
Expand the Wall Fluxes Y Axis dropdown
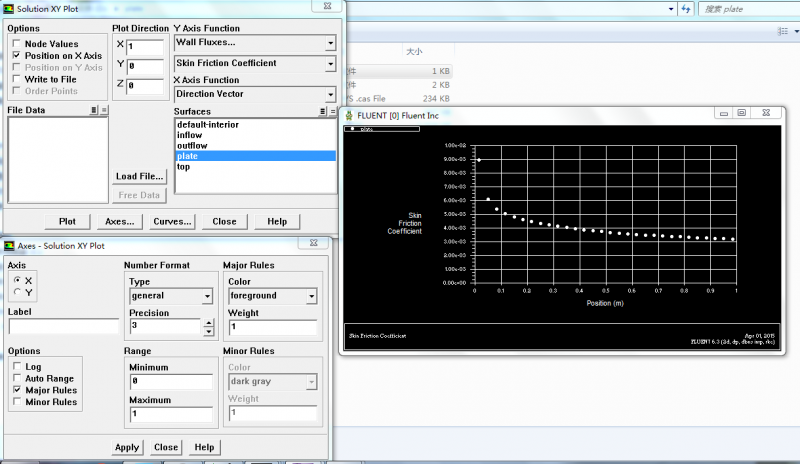click(x=330, y=44)
